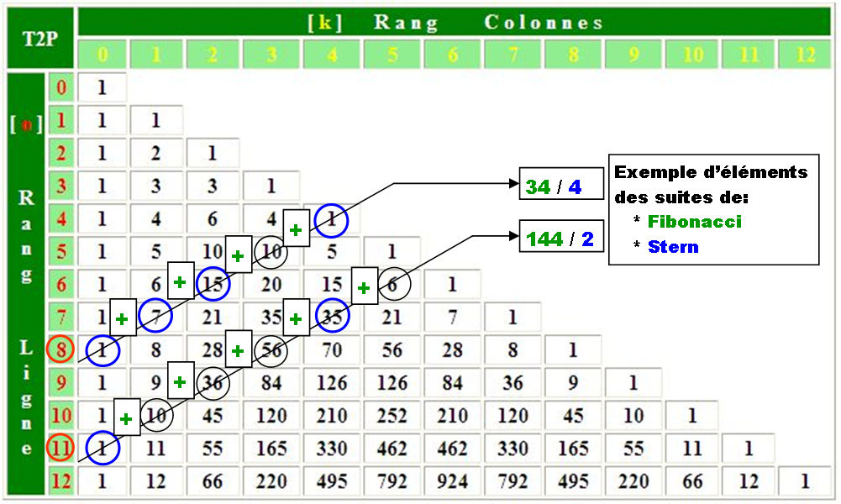Click circled 36 in row 9

coord(213,383)
